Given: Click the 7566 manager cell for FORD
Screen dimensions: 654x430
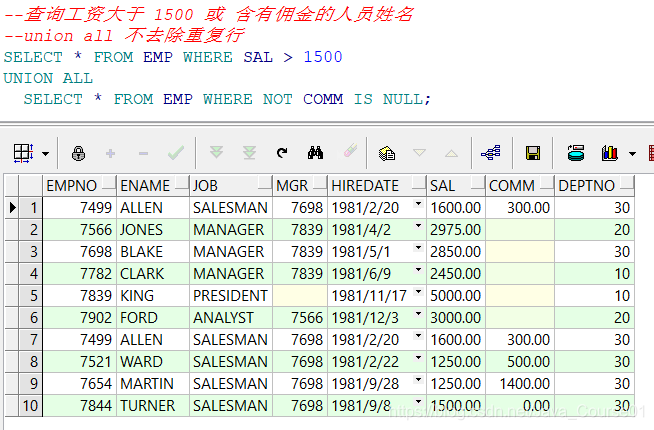Looking at the screenshot, I should 300,318.
